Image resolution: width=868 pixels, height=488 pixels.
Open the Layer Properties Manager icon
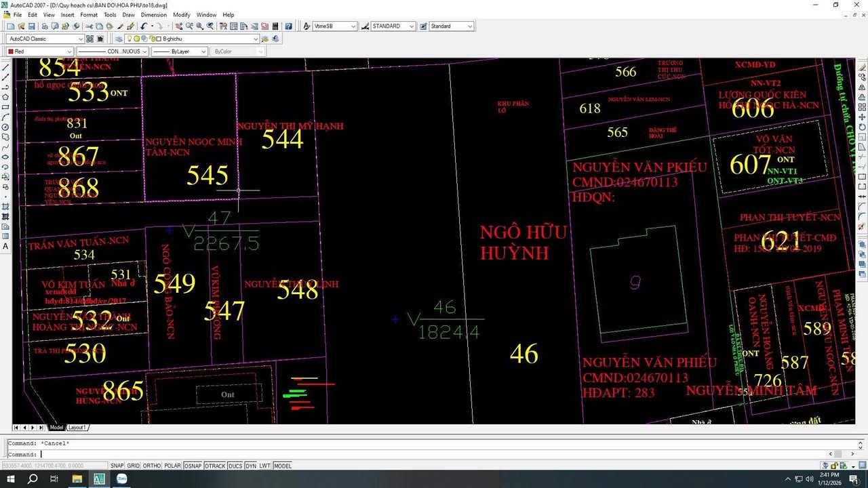pyautogui.click(x=119, y=39)
